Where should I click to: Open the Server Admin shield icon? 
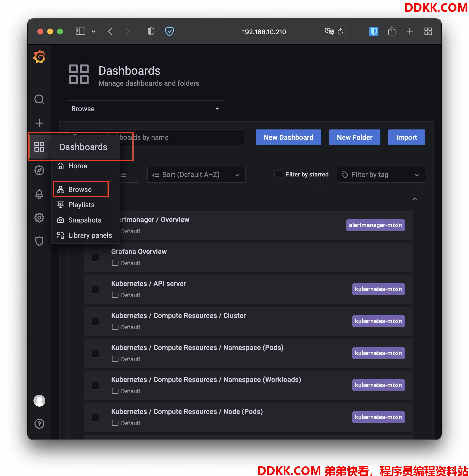[x=39, y=241]
